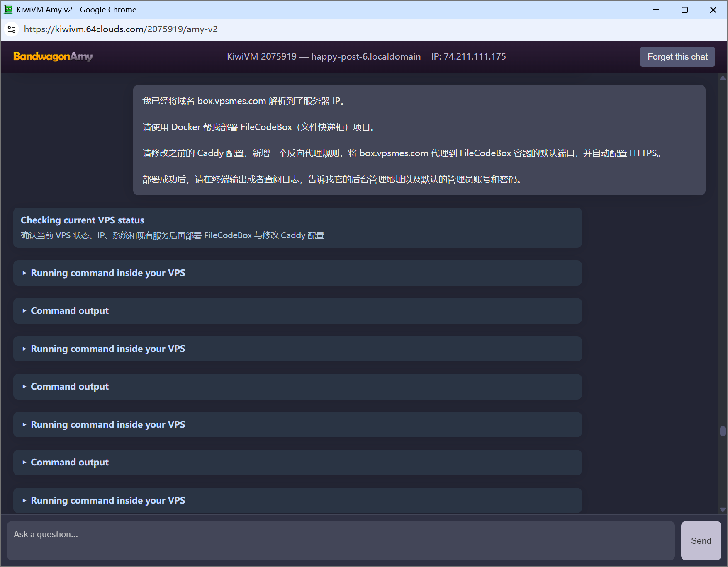Expand first Running command inside your VPS
The image size is (728, 567).
297,273
